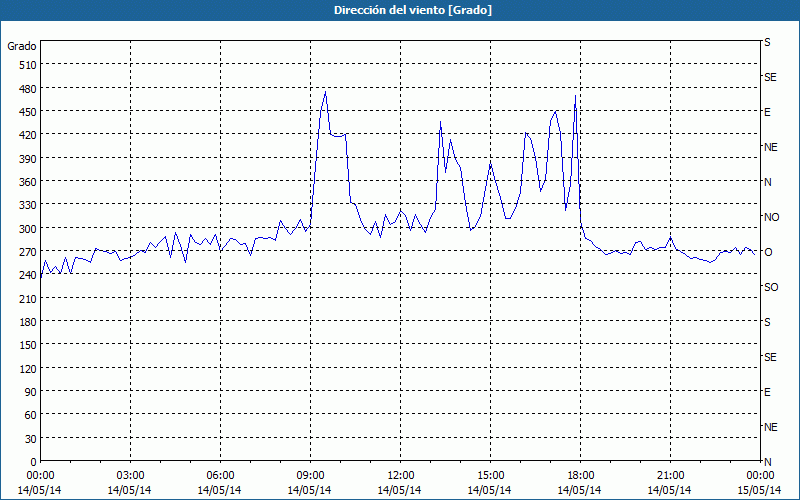Pick the 90 degree tick label
The width and height of the screenshot is (800, 500).
[31, 392]
